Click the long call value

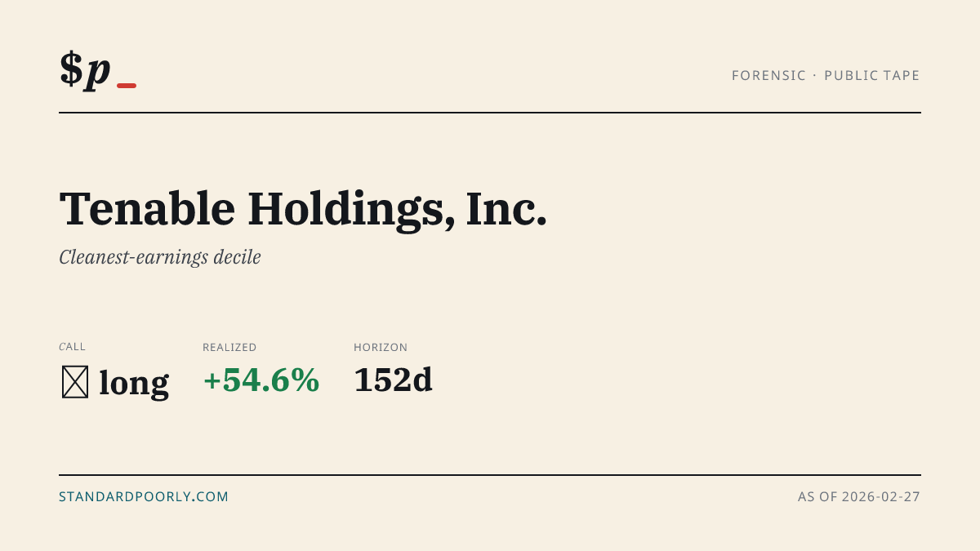tap(134, 382)
